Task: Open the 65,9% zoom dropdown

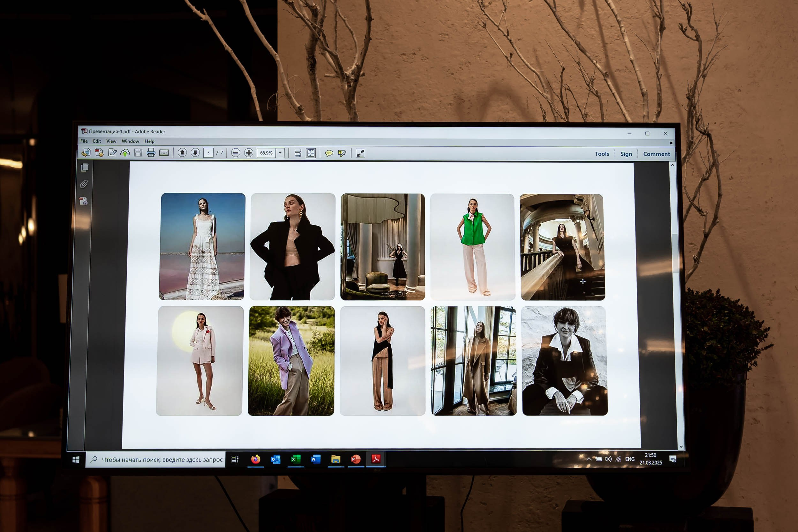Action: click(280, 153)
